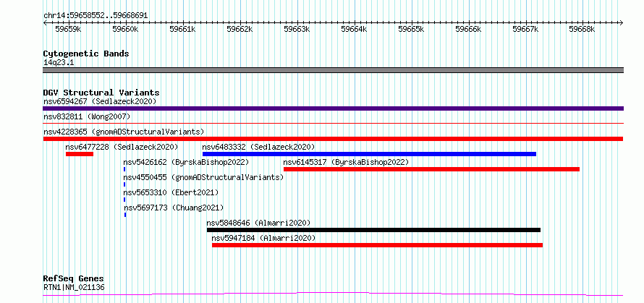
Task: Open the nsv5653310 (Ebert2021) label
Action: point(171,192)
